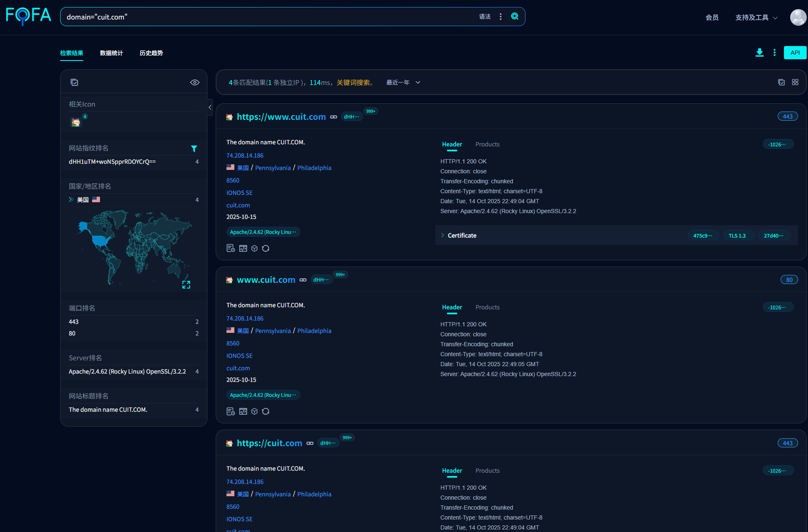Open the 最近一年 time range dropdown

(403, 83)
